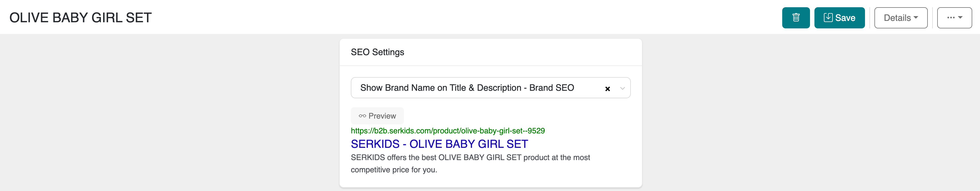The image size is (980, 191).
Task: Click the small caret beside the ellipsis
Action: [960, 18]
